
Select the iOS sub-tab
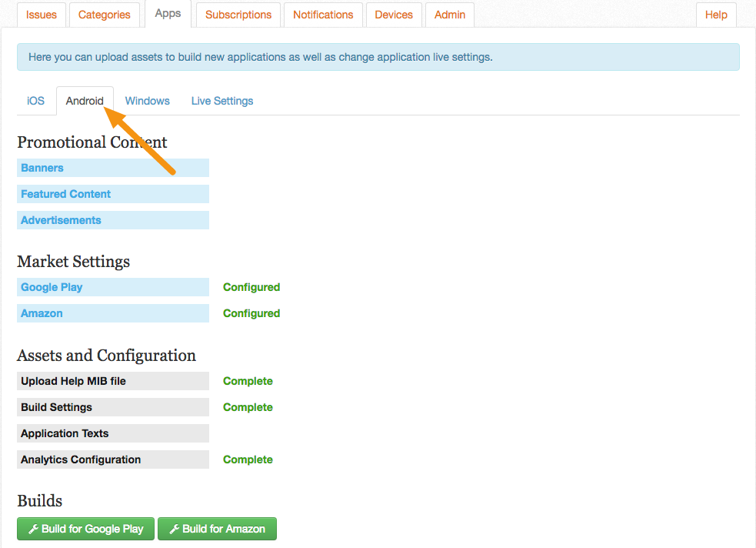[x=35, y=101]
